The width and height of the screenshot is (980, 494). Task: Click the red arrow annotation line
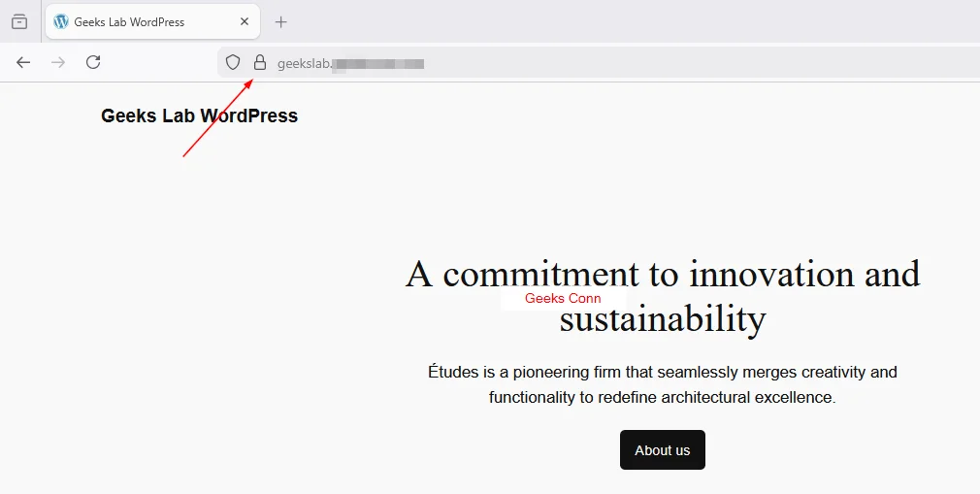coord(215,120)
